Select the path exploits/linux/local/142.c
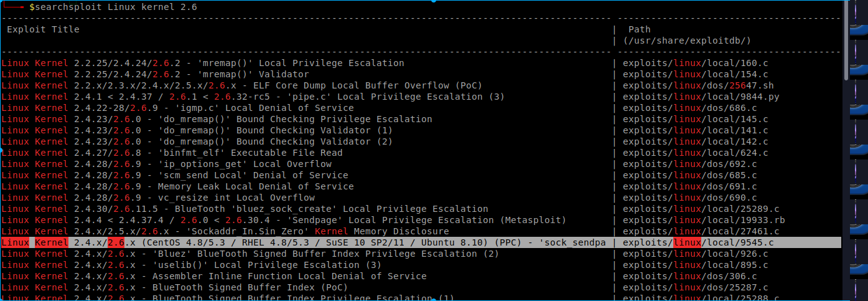The image size is (868, 301). pyautogui.click(x=696, y=141)
